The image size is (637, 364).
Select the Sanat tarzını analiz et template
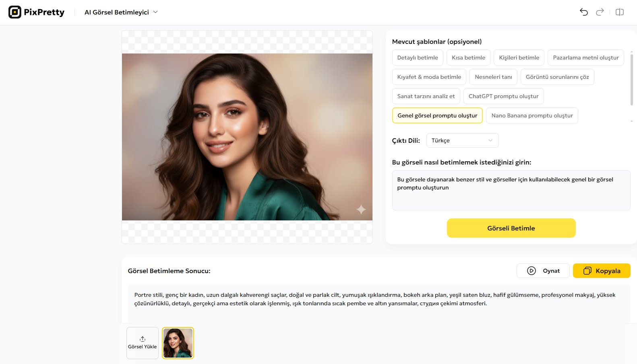426,96
